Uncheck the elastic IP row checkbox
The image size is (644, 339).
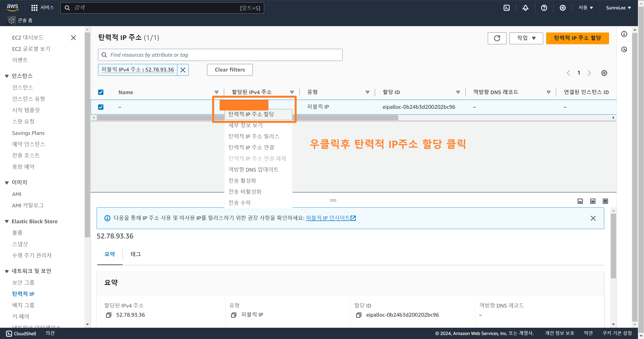101,107
